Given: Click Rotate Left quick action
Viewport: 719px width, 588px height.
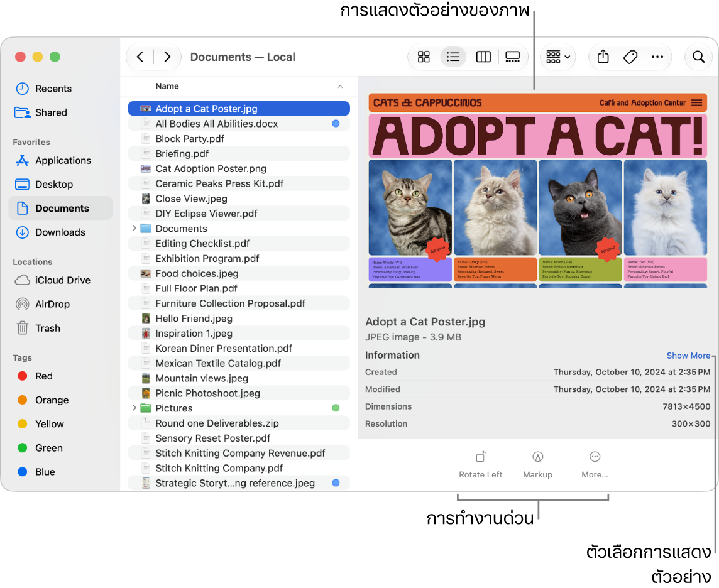Looking at the screenshot, I should point(481,464).
